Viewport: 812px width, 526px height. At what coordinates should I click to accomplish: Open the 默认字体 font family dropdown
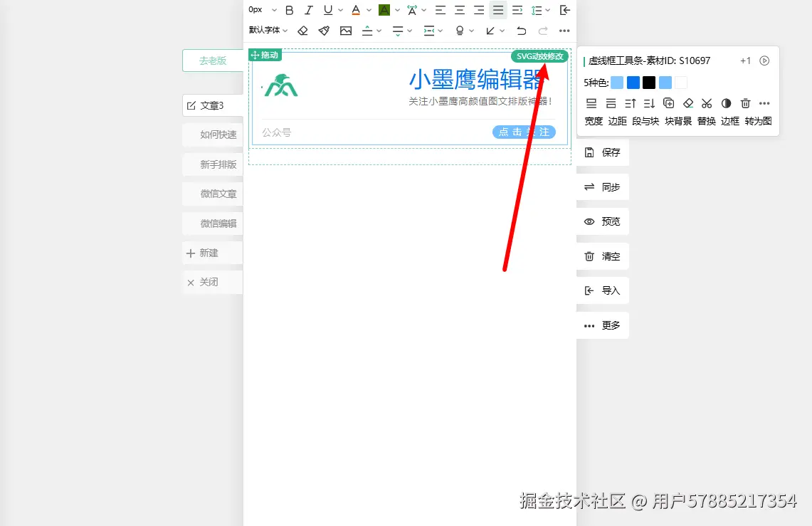[x=268, y=30]
